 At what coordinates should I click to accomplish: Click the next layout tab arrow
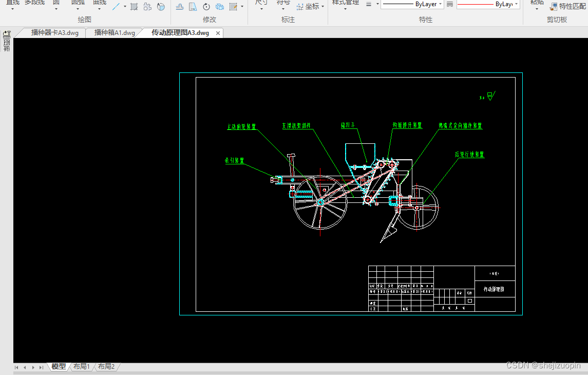33,367
